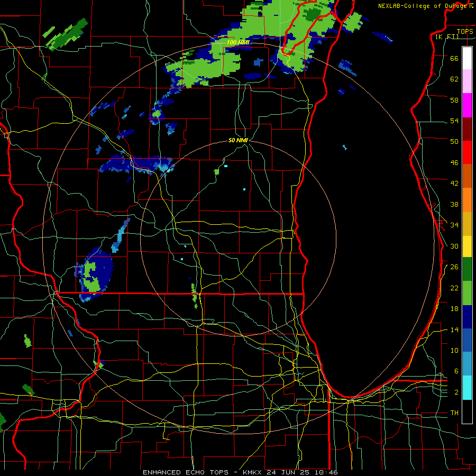Click the "30" legend value
The image size is (476, 476).
tap(454, 246)
